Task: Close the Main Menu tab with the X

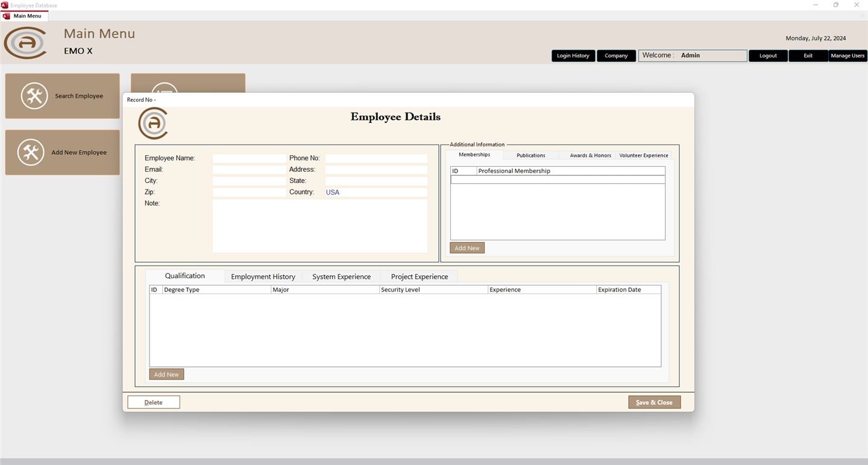Action: [862, 16]
